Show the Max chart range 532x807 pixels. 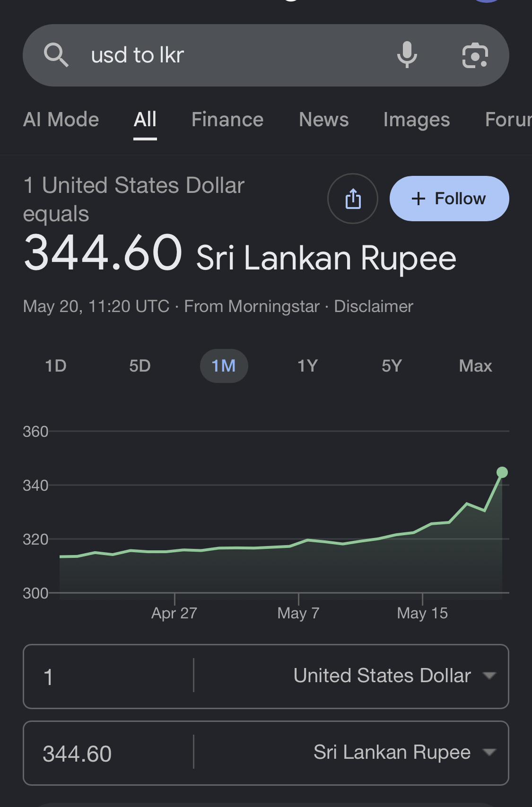click(x=476, y=366)
